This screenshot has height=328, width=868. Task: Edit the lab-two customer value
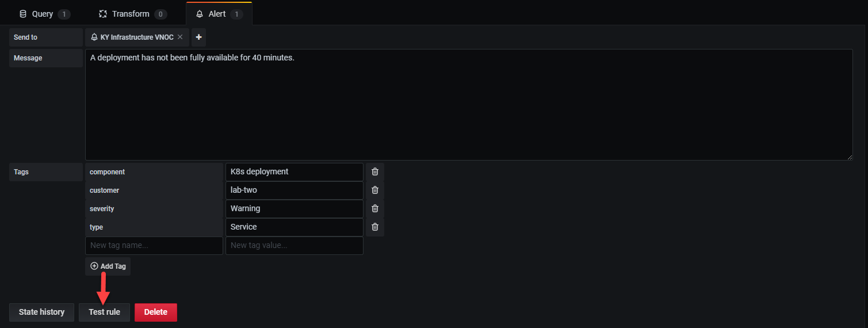pyautogui.click(x=294, y=190)
